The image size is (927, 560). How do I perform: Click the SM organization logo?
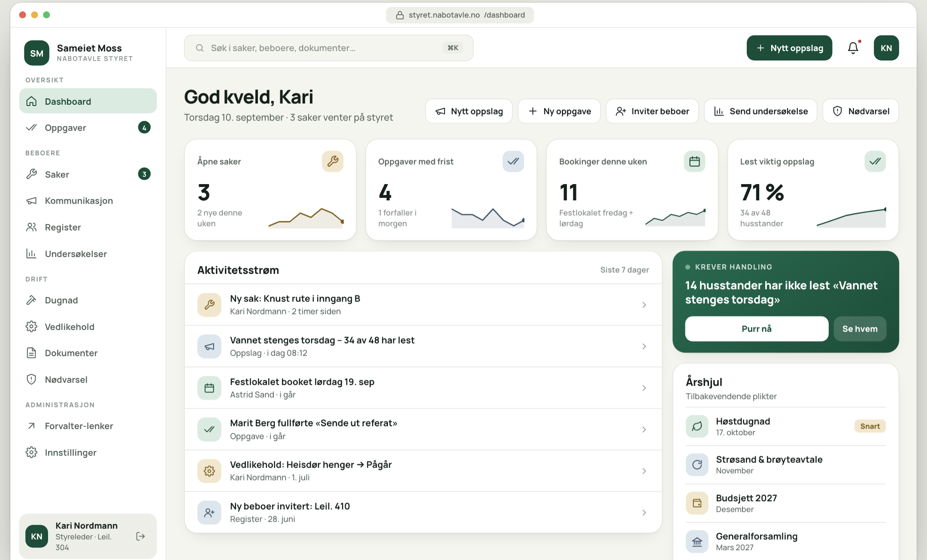pyautogui.click(x=36, y=53)
